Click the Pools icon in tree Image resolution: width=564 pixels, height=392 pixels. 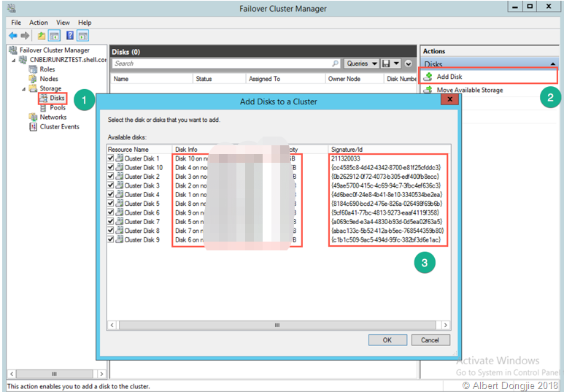click(x=44, y=107)
